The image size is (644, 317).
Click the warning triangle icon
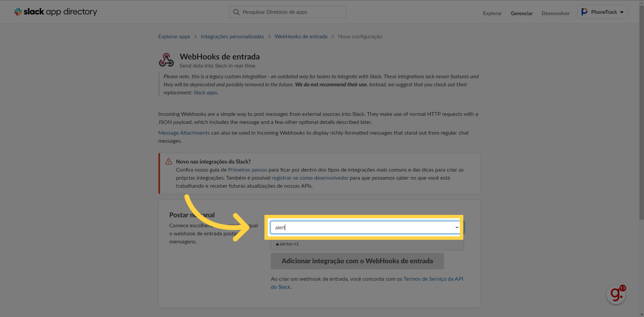click(168, 162)
